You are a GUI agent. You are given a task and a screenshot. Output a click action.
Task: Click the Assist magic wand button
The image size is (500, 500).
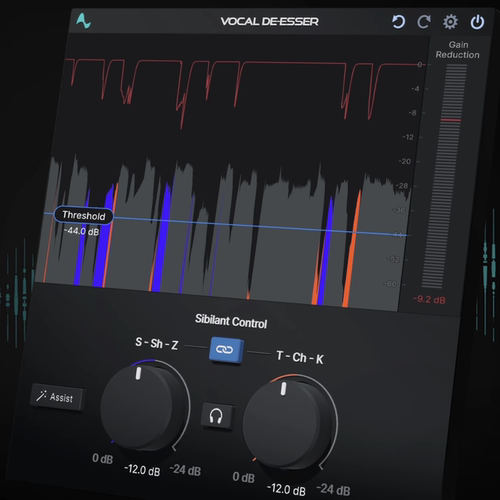point(57,397)
